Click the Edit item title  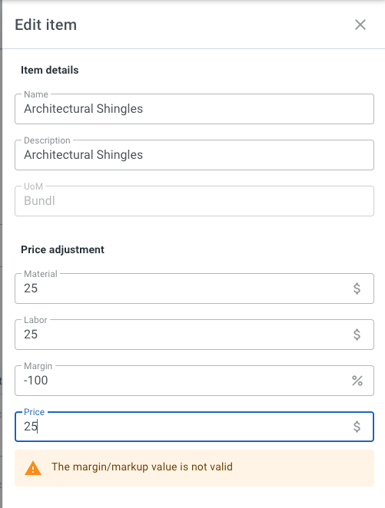point(46,25)
